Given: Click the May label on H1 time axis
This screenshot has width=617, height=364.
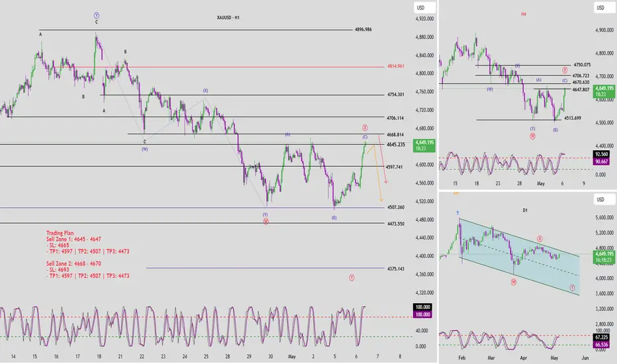Looking at the screenshot, I should tap(291, 357).
